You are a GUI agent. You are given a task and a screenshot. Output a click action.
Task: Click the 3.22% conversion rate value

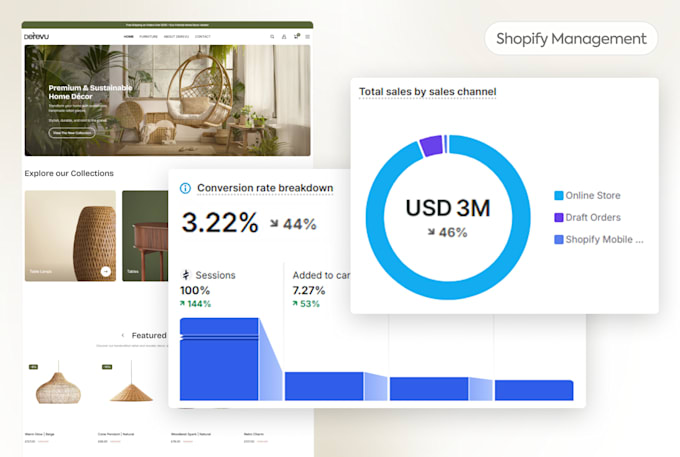pyautogui.click(x=220, y=223)
